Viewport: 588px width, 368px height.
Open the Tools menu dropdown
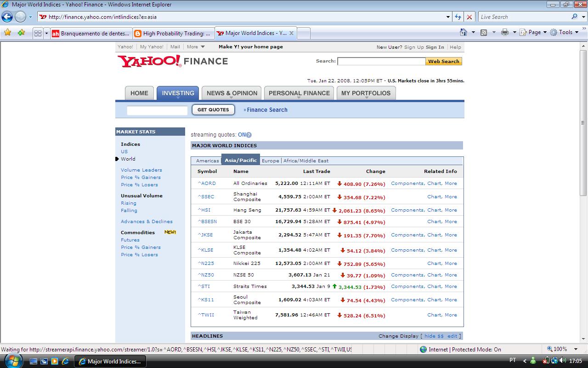point(565,32)
